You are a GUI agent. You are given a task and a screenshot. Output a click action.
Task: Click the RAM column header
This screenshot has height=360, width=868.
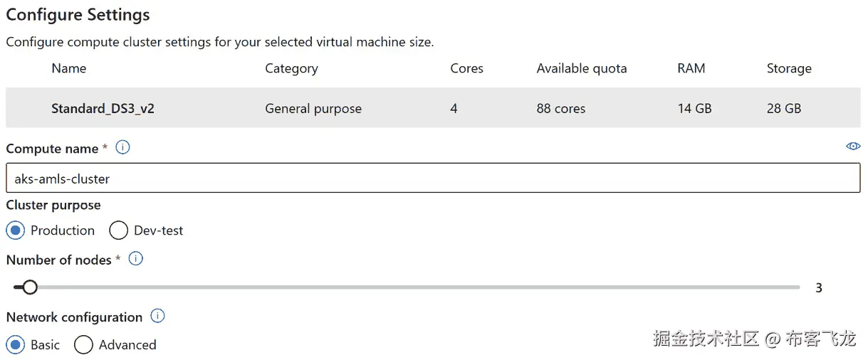click(691, 68)
